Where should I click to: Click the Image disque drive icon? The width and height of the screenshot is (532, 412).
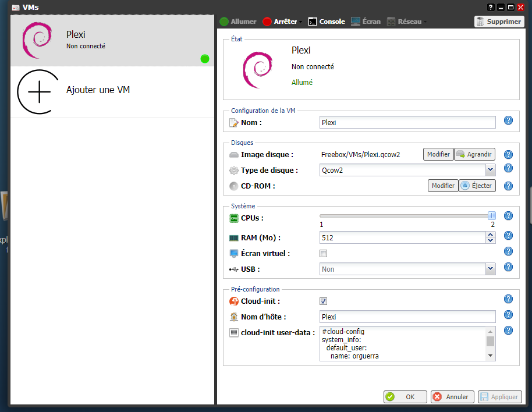(x=234, y=155)
